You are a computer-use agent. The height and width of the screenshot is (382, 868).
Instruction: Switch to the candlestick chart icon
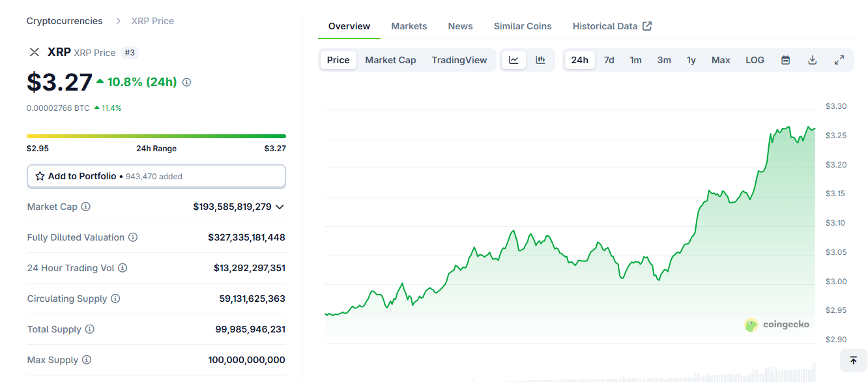(x=540, y=60)
